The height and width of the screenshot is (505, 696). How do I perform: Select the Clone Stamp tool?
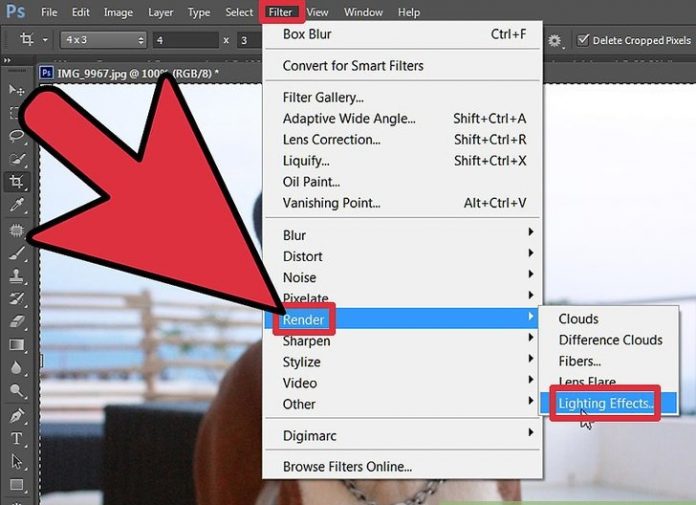click(17, 276)
